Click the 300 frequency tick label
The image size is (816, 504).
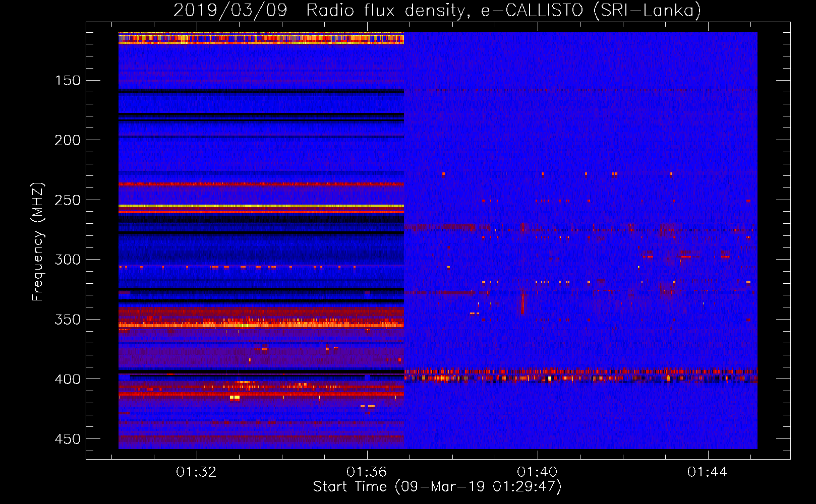coord(68,260)
